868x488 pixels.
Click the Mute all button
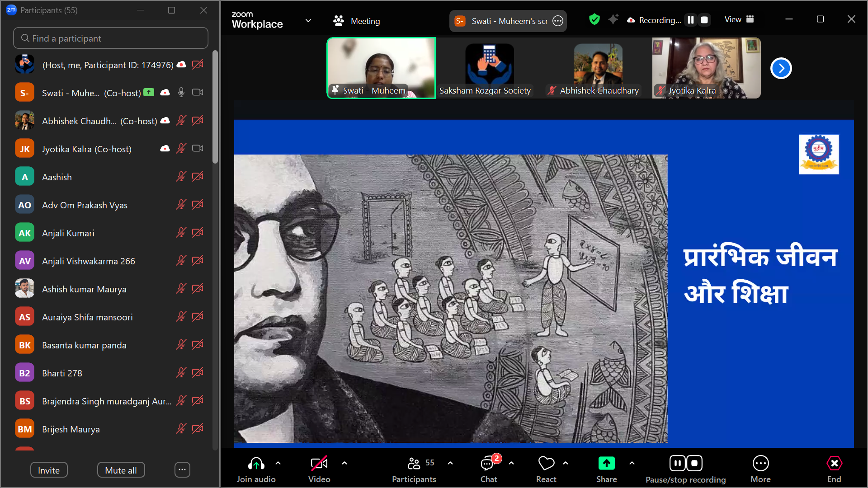(121, 470)
